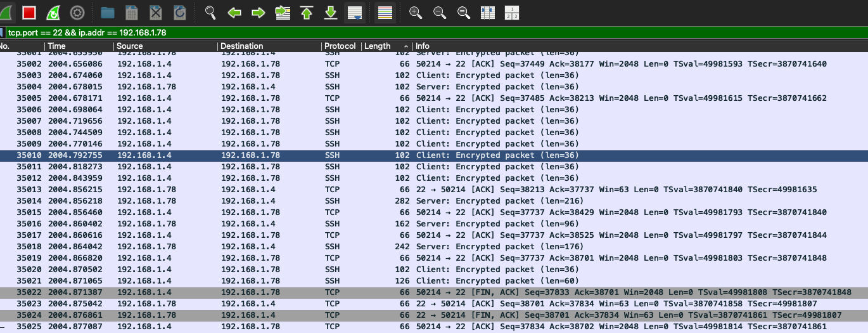Screen dimensions: 868x333
Task: Select packet 35004 from the SSH server
Action: coord(434,87)
